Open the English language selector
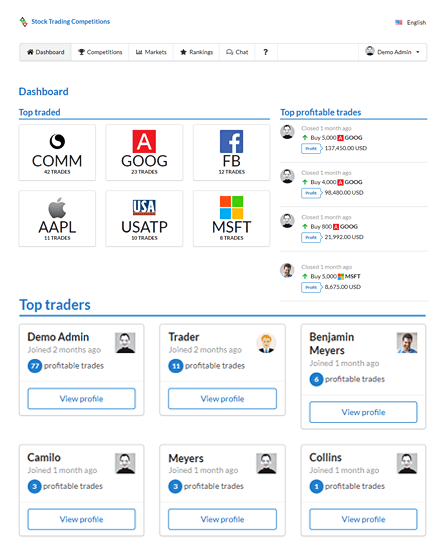The image size is (448, 560). 410,22
